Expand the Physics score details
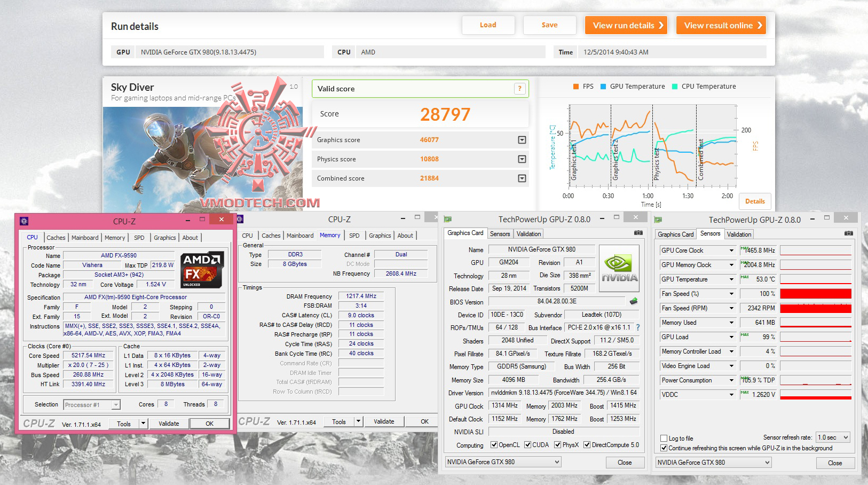 click(x=522, y=159)
